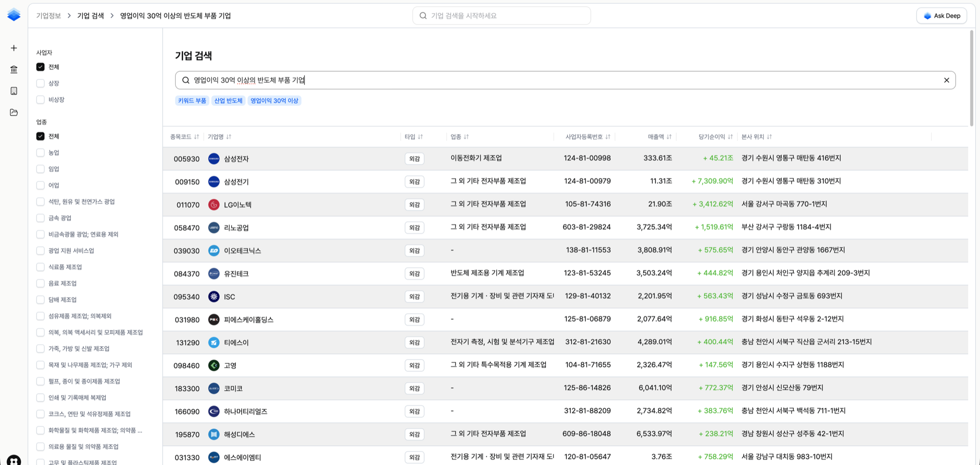The height and width of the screenshot is (465, 980).
Task: Open the office building icon in sidebar
Action: [14, 91]
